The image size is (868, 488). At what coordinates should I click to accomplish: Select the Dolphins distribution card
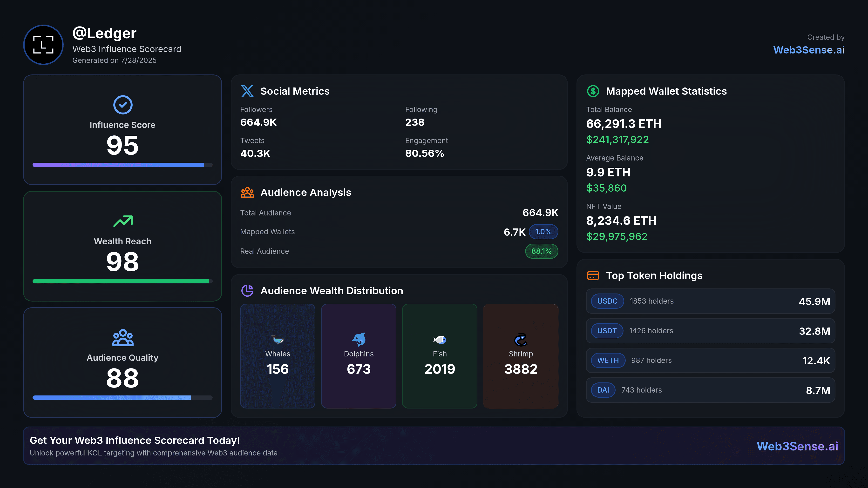[x=359, y=356]
